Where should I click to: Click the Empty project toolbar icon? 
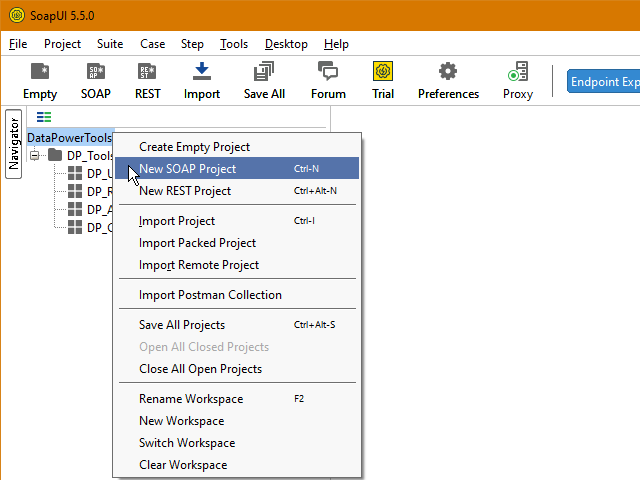40,80
